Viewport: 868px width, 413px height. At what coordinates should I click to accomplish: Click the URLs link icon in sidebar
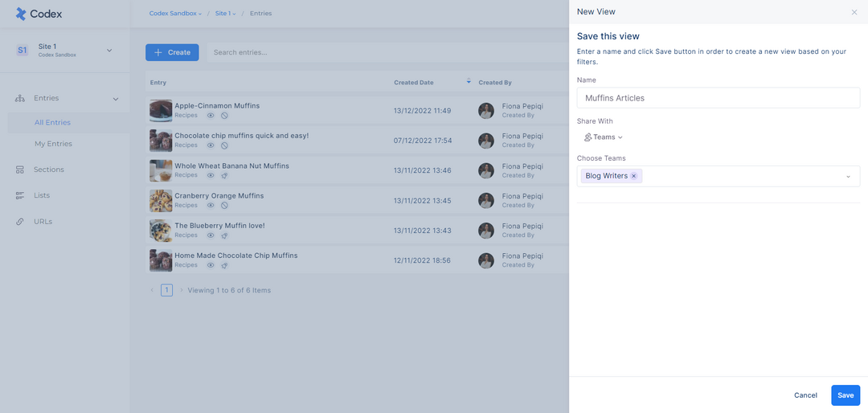(x=20, y=222)
